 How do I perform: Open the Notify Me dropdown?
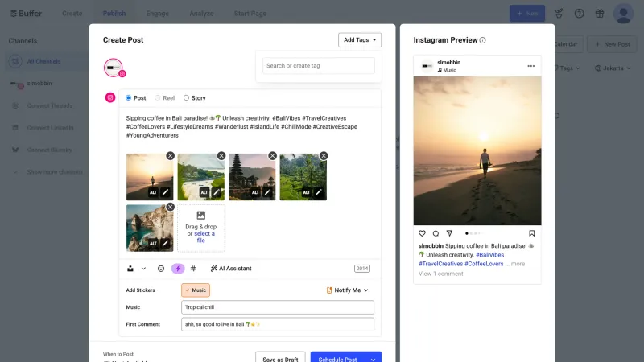(x=348, y=290)
